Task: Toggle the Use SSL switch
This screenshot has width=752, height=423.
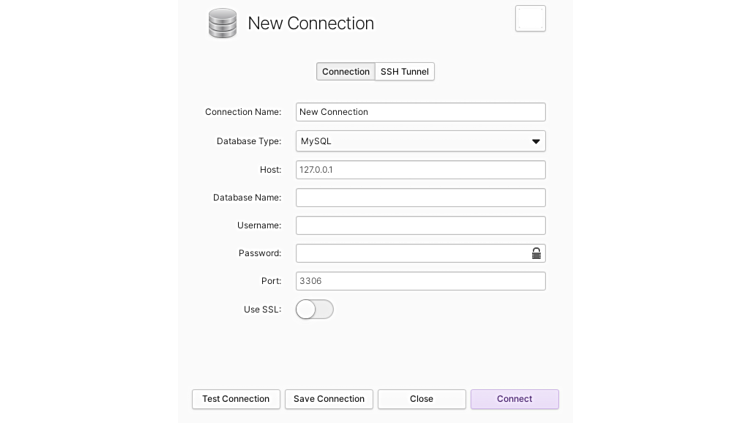Action: 314,310
